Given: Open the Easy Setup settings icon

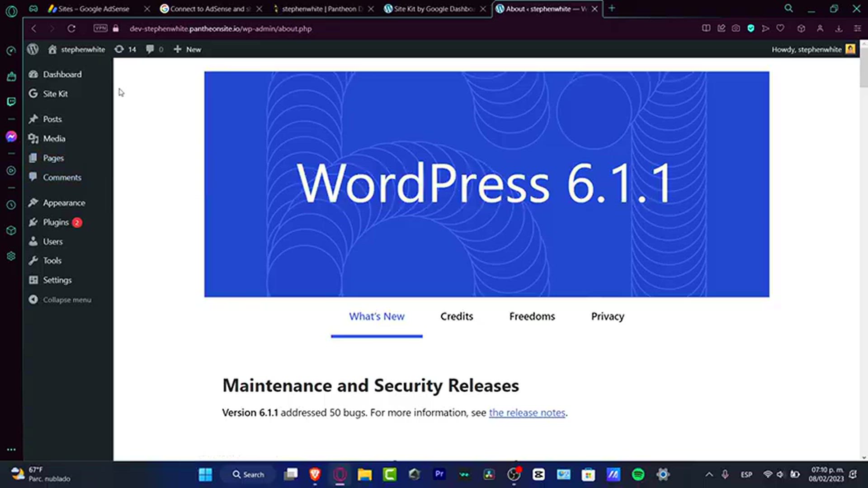Looking at the screenshot, I should pyautogui.click(x=858, y=28).
